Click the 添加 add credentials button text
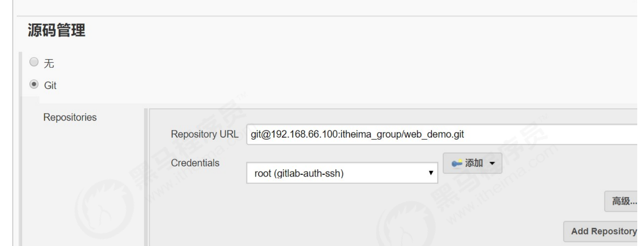Viewport: 644px width, 246px height. coord(474,164)
